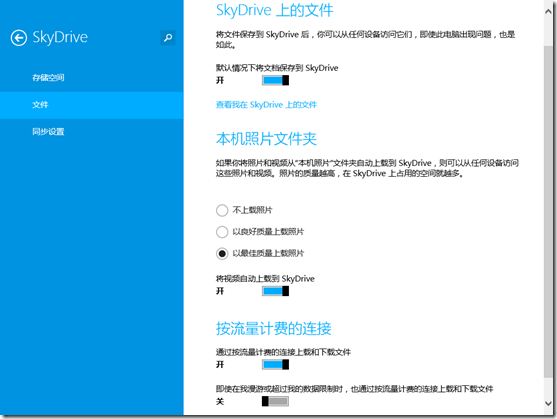Click the SkyDrive title in the sidebar
557x419 pixels.
[x=60, y=37]
